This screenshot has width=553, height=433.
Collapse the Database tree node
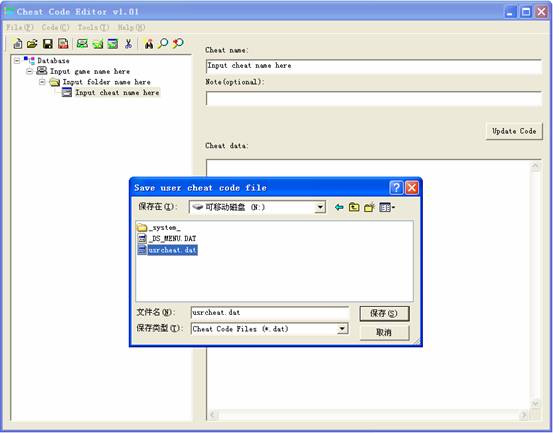[x=17, y=61]
